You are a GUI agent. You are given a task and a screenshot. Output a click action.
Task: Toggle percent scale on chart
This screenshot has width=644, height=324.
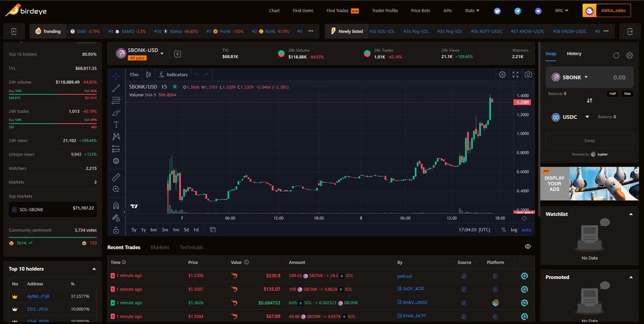[x=503, y=230]
